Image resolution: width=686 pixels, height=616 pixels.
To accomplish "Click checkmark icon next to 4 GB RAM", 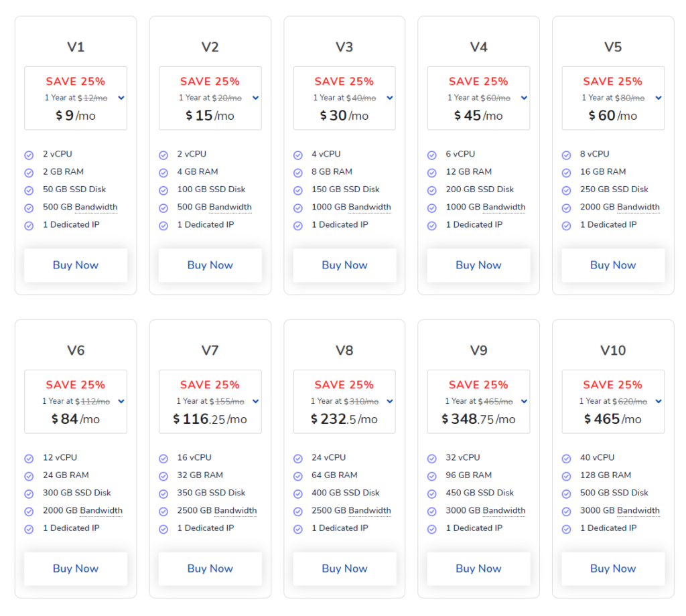I will 163,173.
